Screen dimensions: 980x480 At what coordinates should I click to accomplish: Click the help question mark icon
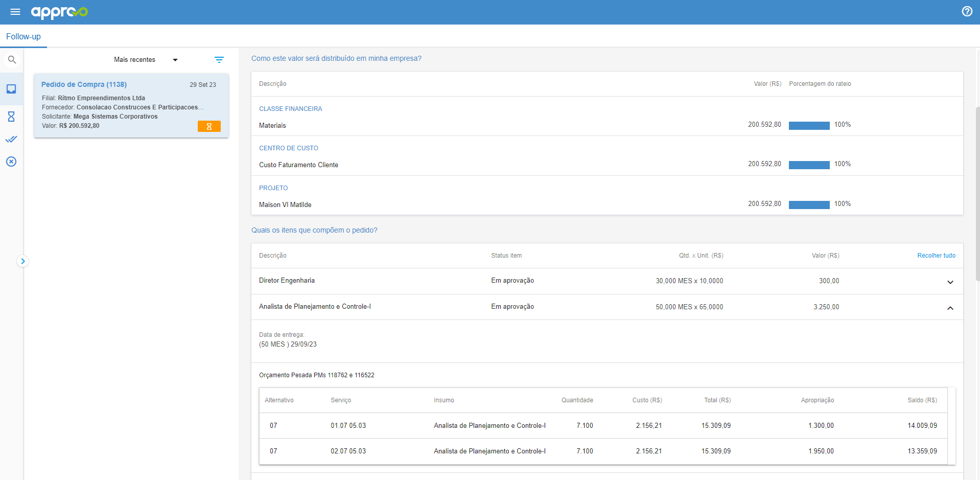967,11
